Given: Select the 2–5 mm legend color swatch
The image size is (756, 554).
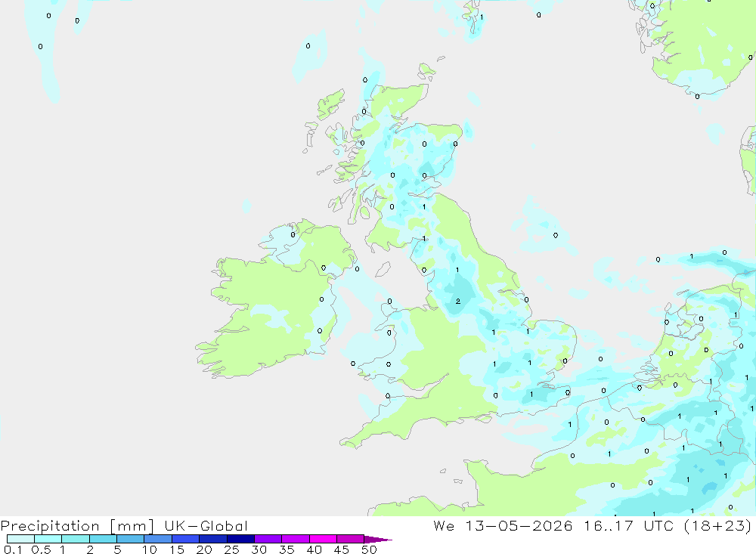Looking at the screenshot, I should coord(103,539).
